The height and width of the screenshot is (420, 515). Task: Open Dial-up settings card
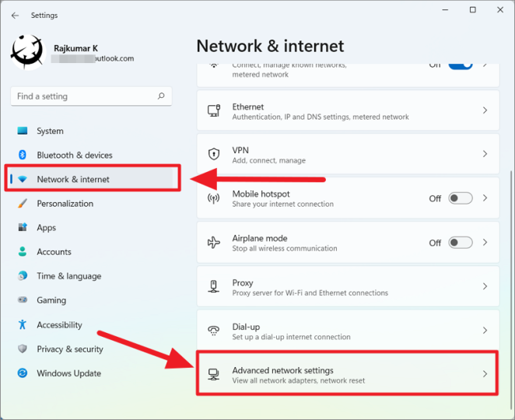348,330
